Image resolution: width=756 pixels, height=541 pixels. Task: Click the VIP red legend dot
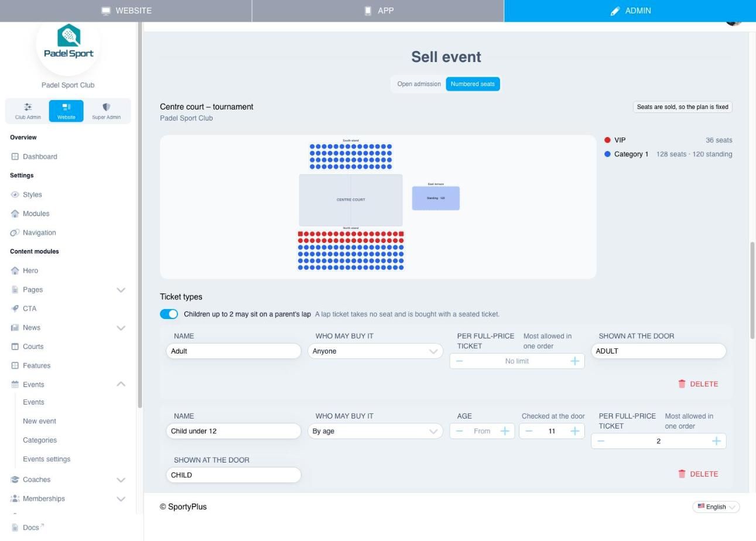coord(607,140)
